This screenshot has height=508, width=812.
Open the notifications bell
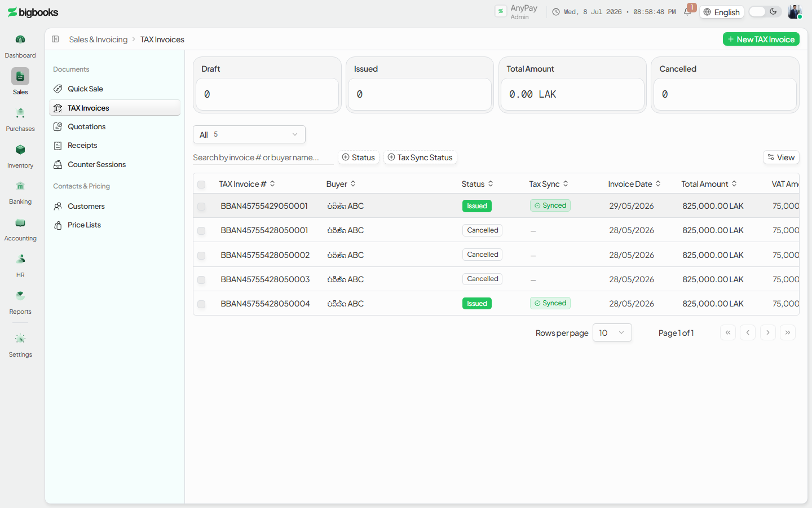tap(687, 12)
